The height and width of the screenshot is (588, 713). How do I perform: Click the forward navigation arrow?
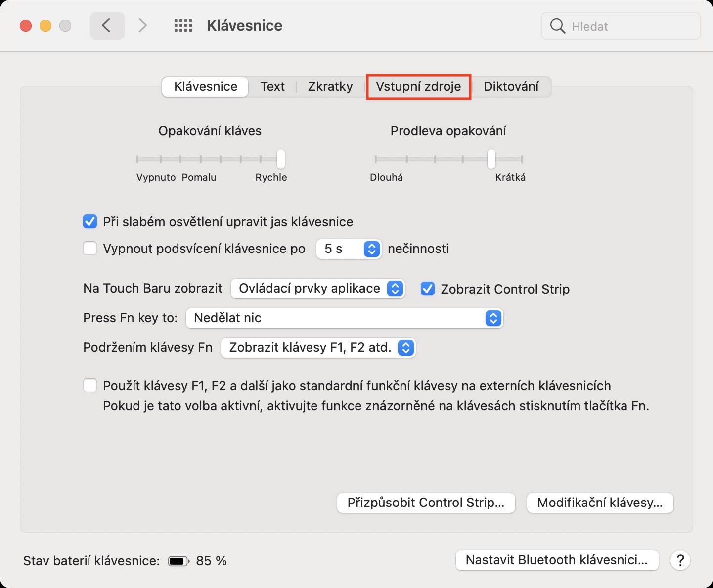tap(143, 26)
